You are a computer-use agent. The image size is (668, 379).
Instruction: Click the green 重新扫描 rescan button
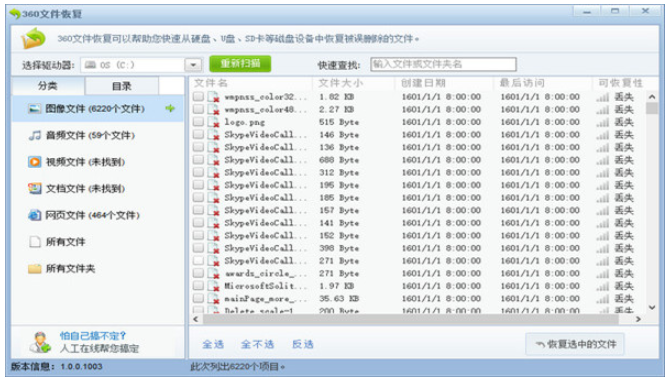[240, 64]
